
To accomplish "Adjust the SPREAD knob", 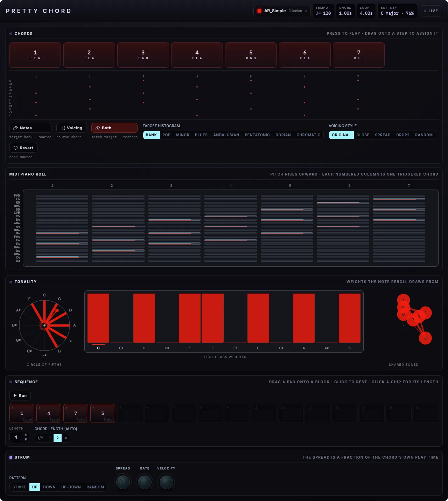I will [123, 482].
